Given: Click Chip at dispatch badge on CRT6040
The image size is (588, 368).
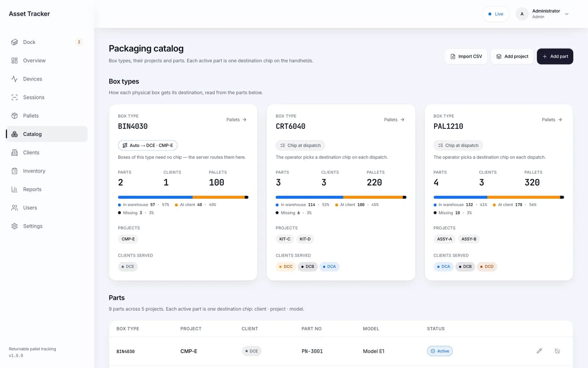Looking at the screenshot, I should (300, 145).
